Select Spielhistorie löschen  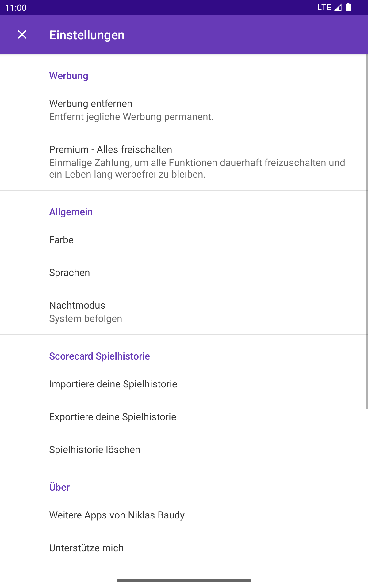(184, 450)
